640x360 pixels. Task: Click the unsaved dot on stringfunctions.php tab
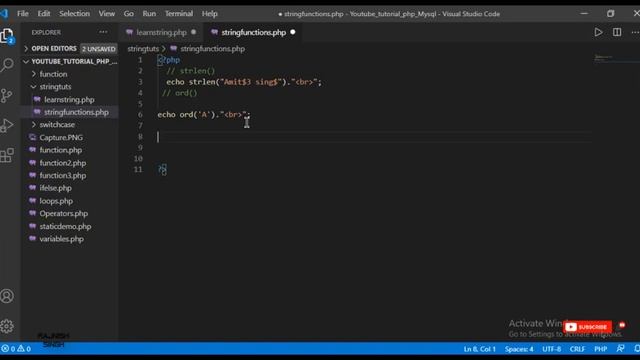click(293, 32)
